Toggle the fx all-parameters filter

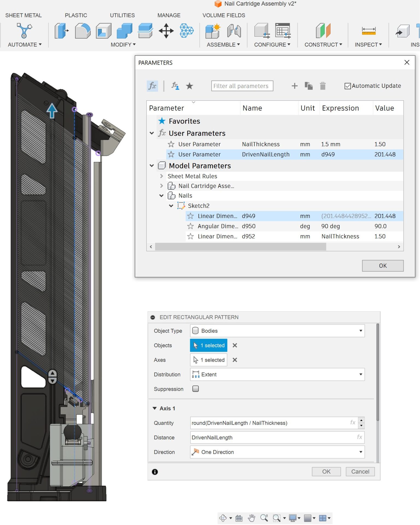tap(152, 86)
